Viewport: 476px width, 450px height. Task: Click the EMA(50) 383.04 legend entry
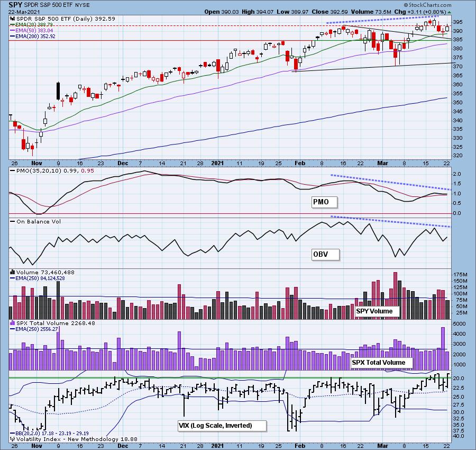tap(32, 30)
